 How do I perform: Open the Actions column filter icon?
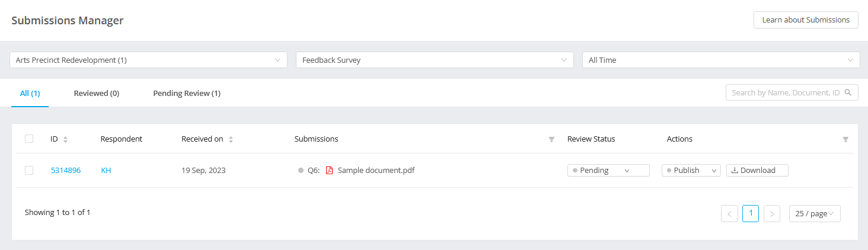(x=845, y=139)
